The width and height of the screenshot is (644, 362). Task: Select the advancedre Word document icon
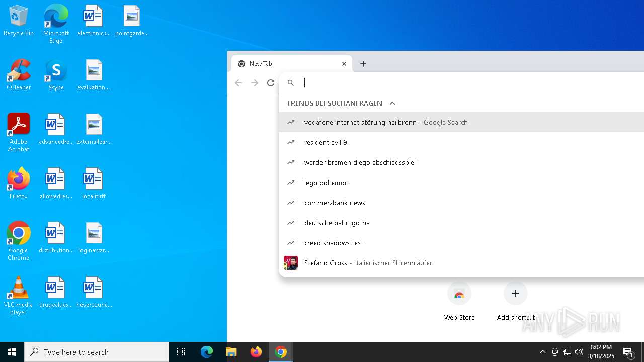56,129
